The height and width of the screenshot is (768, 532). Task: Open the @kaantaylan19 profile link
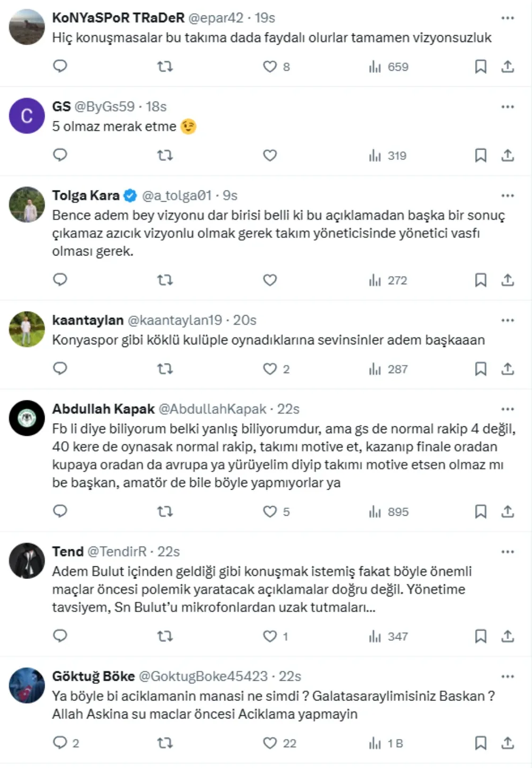pyautogui.click(x=174, y=320)
